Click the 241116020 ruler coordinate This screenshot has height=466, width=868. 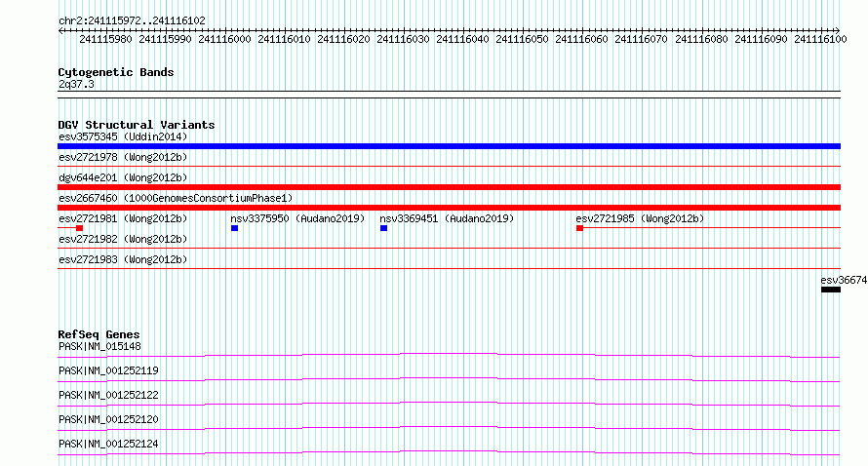click(x=343, y=40)
